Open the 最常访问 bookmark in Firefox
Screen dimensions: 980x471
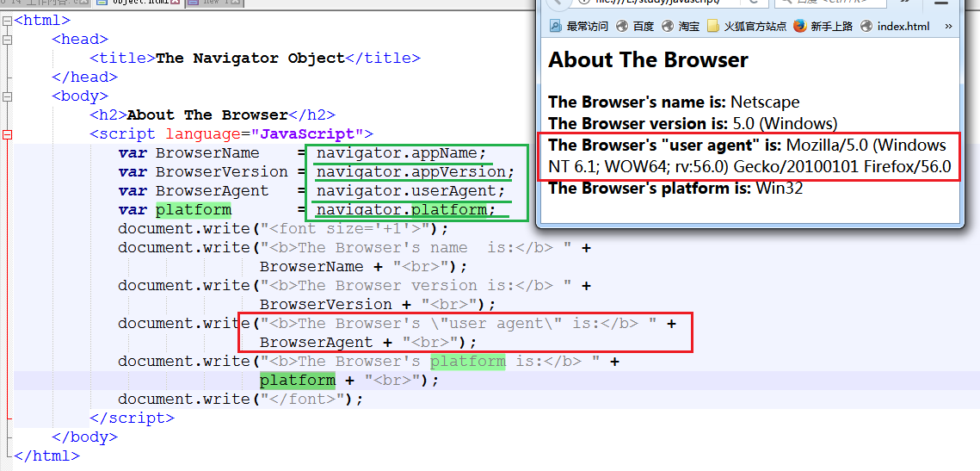pyautogui.click(x=578, y=27)
